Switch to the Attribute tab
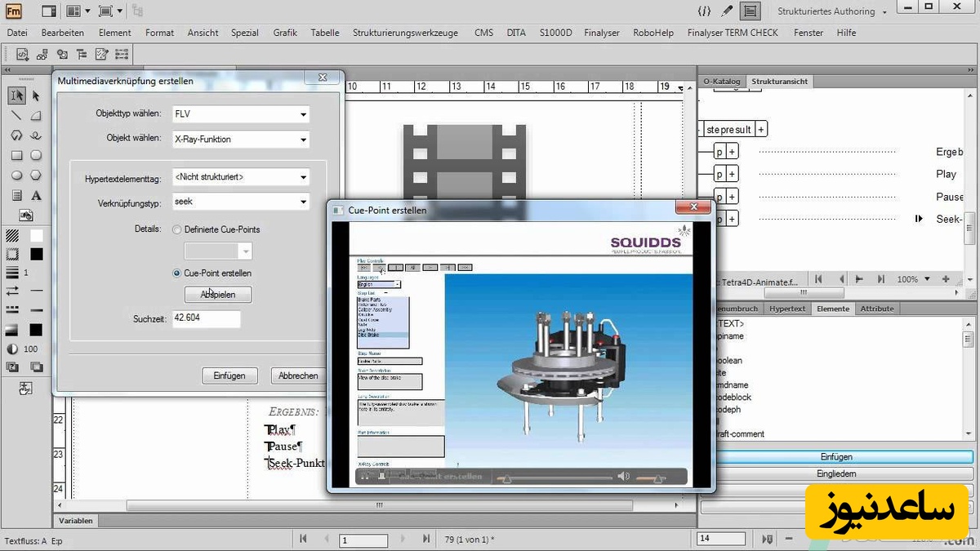 pyautogui.click(x=877, y=309)
